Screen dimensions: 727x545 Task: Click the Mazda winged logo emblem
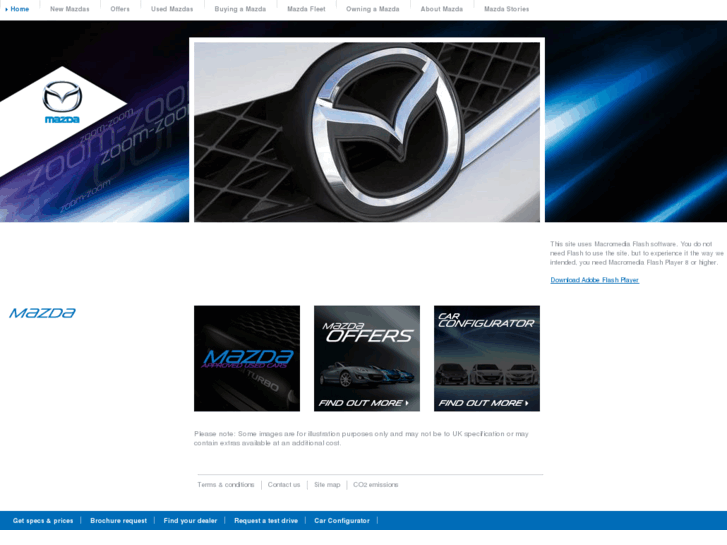(x=62, y=102)
